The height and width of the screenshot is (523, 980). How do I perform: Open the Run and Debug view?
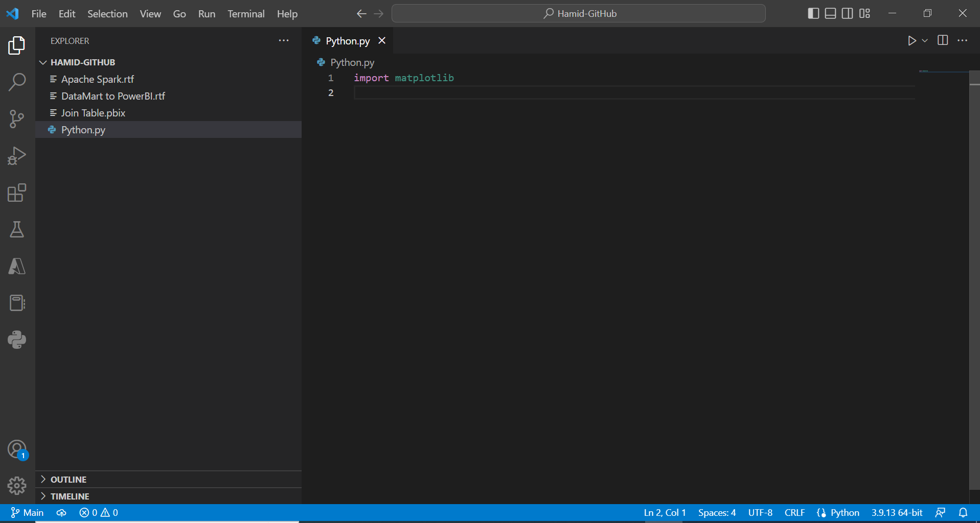tap(17, 156)
